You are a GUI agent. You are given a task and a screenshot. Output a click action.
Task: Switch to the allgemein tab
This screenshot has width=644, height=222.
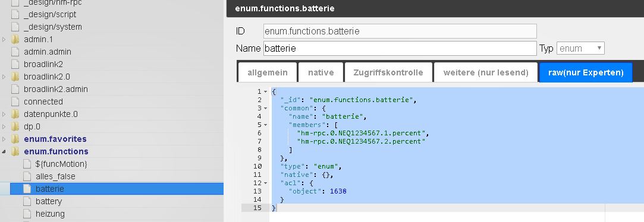point(268,72)
